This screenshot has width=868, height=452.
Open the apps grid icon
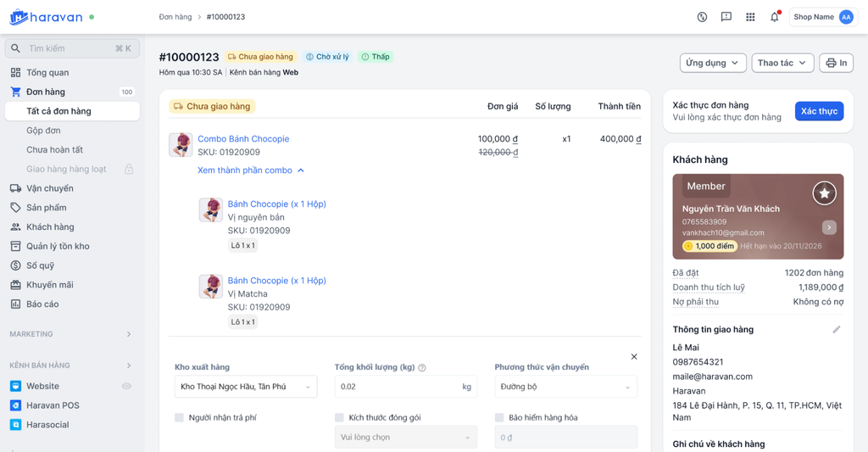coord(750,17)
